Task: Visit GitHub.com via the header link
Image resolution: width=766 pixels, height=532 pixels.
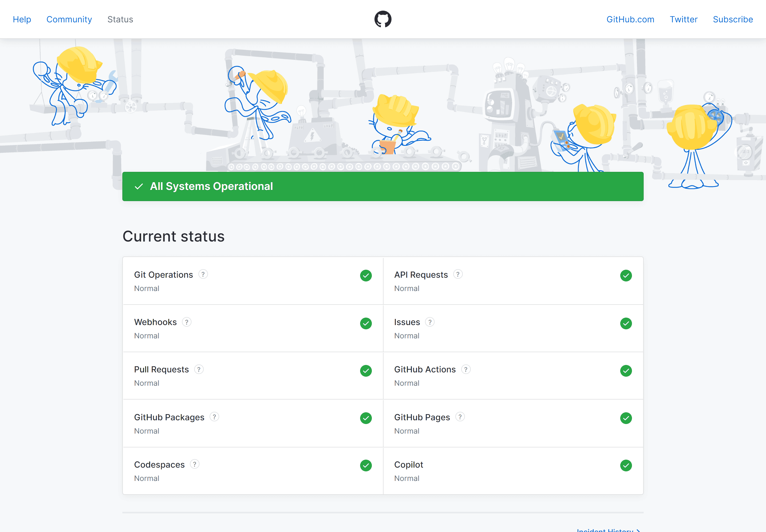Action: [630, 19]
